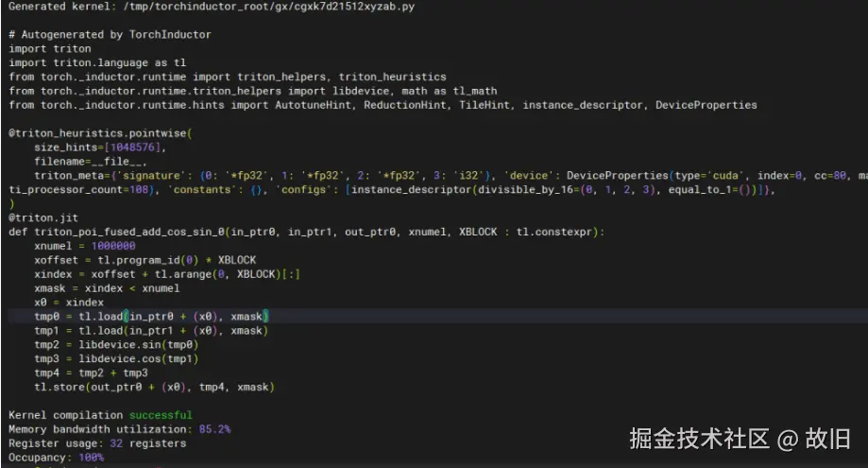Click the 'Kernel compilation successful' line
Screen dimensions: 868x468
coord(100,415)
